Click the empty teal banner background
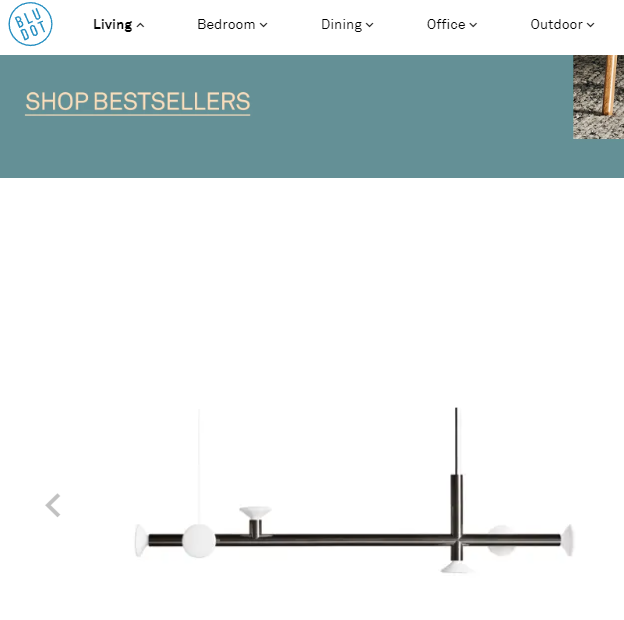624x620 pixels. pos(398,119)
